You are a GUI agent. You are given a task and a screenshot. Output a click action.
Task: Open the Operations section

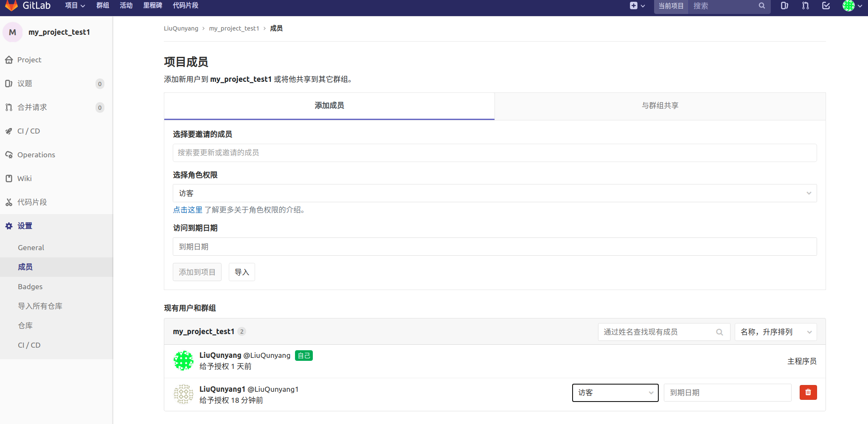point(36,154)
